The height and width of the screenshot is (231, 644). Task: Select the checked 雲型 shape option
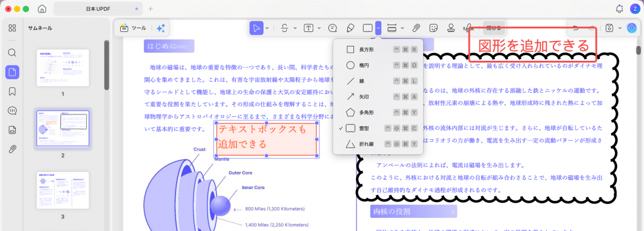(378, 128)
